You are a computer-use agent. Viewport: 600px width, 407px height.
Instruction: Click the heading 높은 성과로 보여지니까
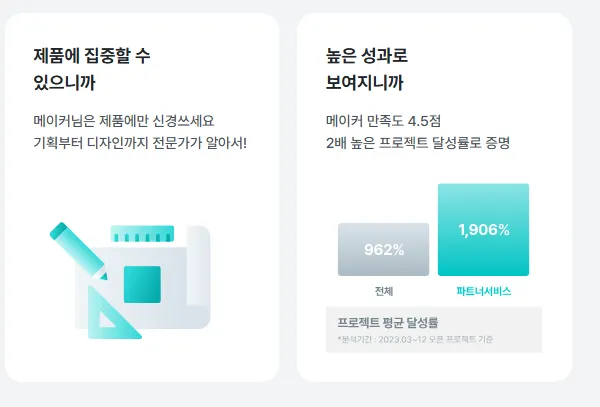(x=367, y=69)
